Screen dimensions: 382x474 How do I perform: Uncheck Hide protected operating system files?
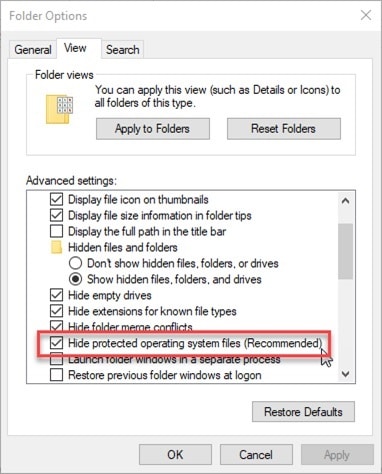tap(56, 343)
